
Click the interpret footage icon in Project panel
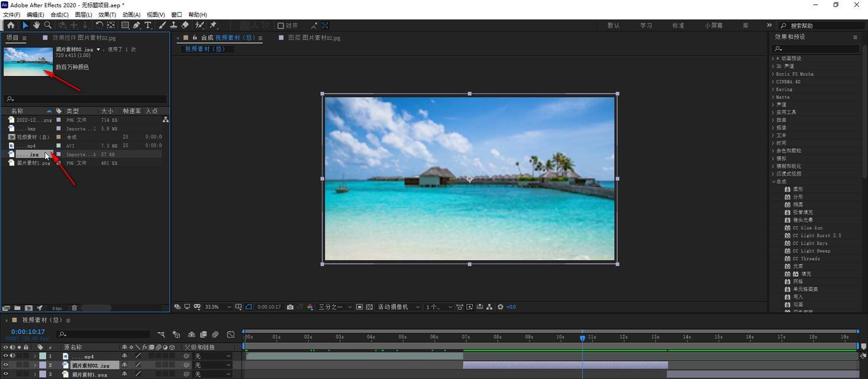pos(7,308)
